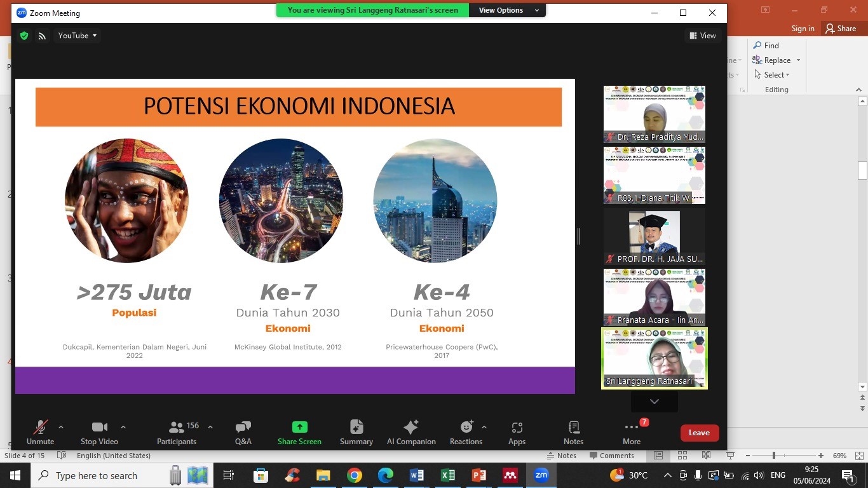Click the Leave button to exit the meeting
This screenshot has width=868, height=488.
699,432
